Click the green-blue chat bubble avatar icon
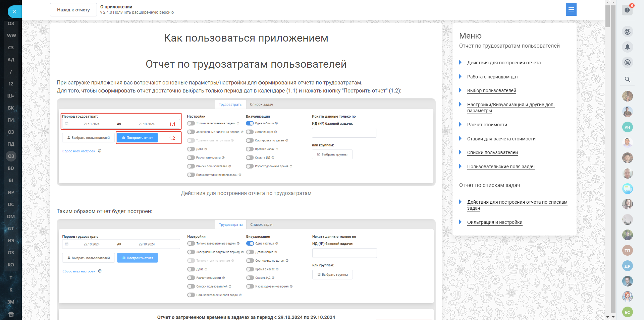 point(627,189)
